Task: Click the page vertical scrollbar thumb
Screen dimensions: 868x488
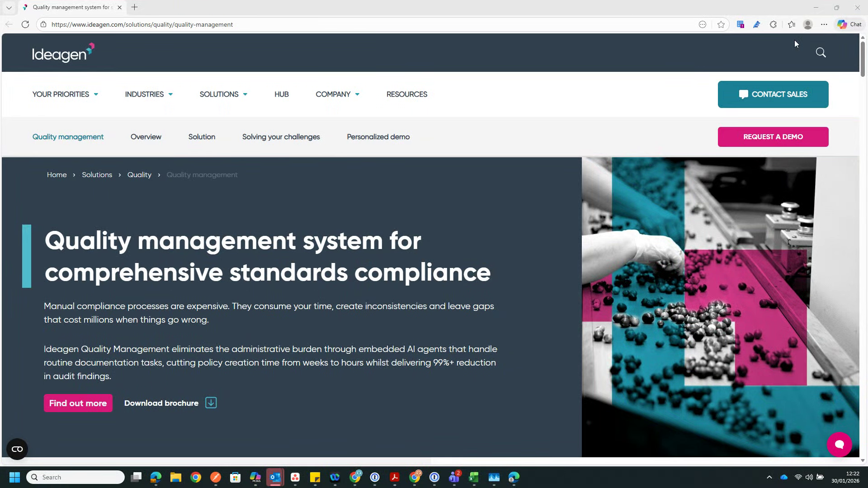Action: coord(863,59)
